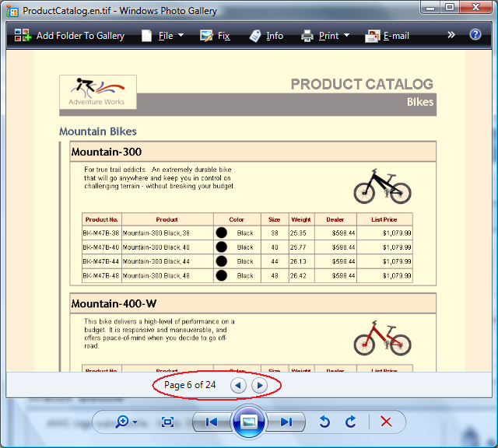This screenshot has height=448, width=498.
Task: Close the Windows Photo Gallery window
Action: coord(475,7)
